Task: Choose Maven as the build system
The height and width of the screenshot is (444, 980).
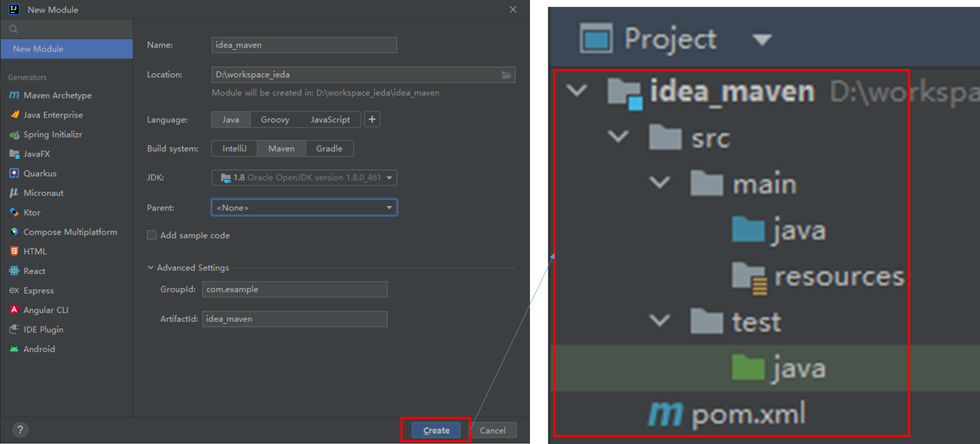Action: click(281, 148)
